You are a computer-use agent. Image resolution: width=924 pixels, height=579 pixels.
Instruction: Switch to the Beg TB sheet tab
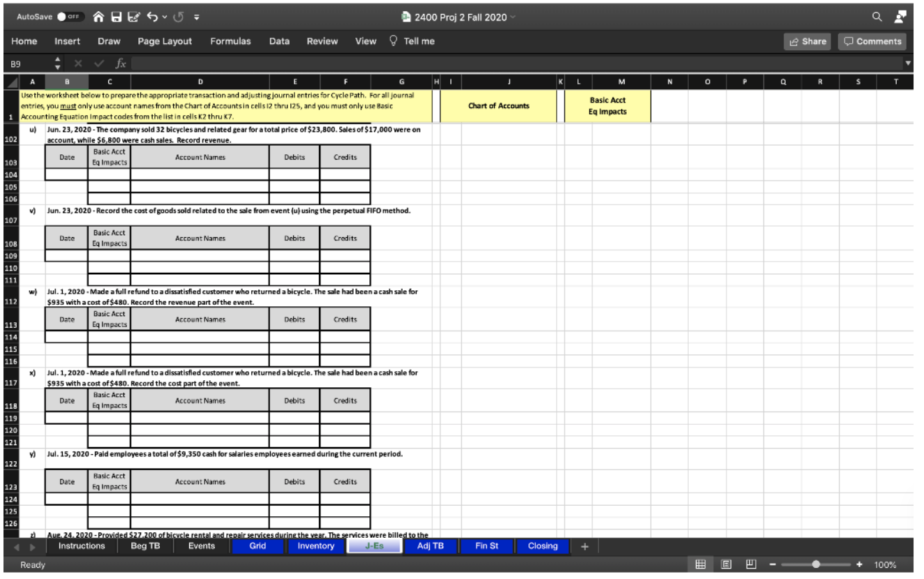click(x=145, y=546)
